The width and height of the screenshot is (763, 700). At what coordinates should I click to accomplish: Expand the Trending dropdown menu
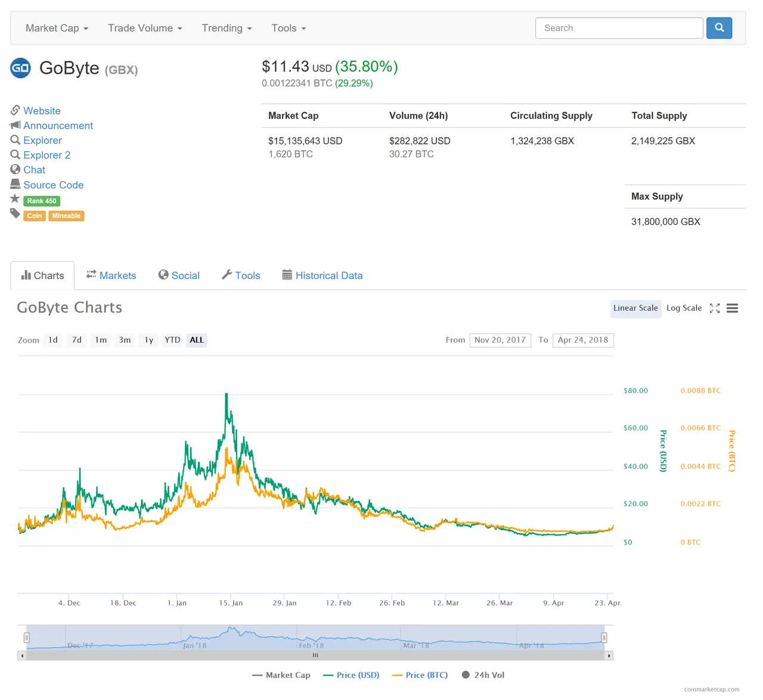pyautogui.click(x=227, y=28)
